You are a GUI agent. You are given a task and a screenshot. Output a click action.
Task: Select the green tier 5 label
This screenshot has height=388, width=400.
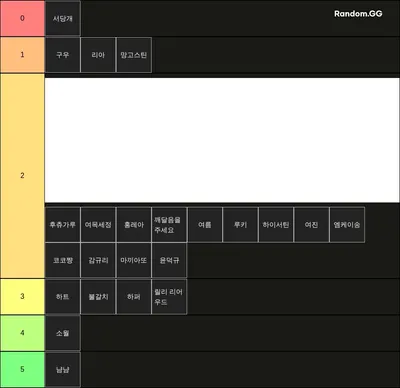pos(22,369)
